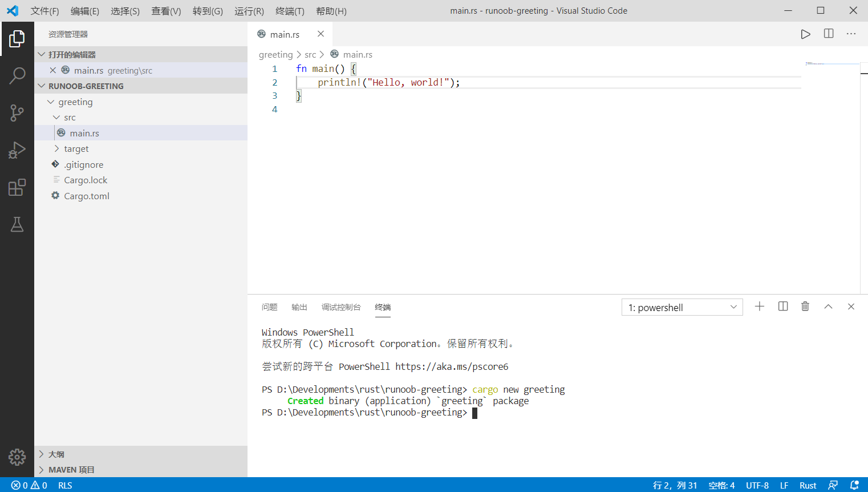Open the Source Control view

pos(17,112)
